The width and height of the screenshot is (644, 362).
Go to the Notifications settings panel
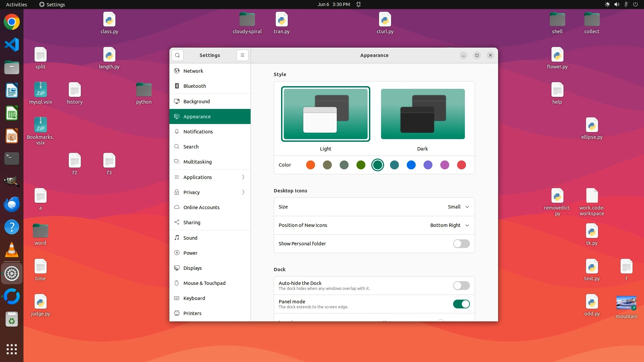(x=198, y=132)
